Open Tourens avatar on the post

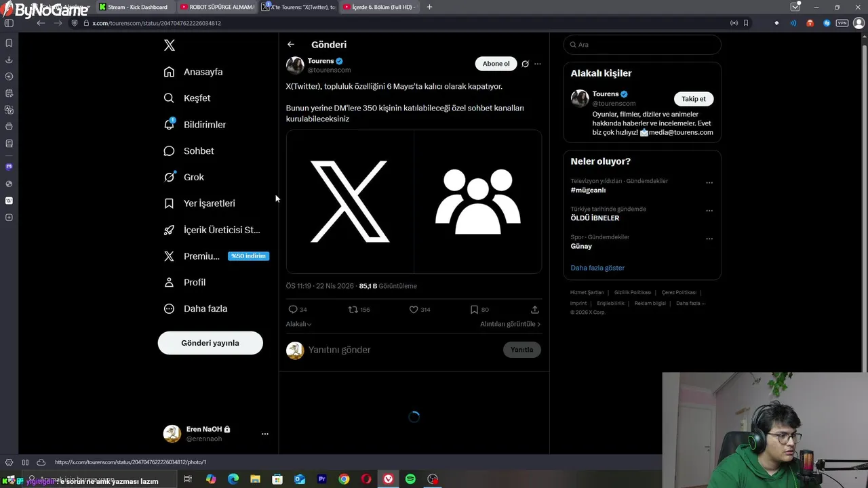[295, 65]
